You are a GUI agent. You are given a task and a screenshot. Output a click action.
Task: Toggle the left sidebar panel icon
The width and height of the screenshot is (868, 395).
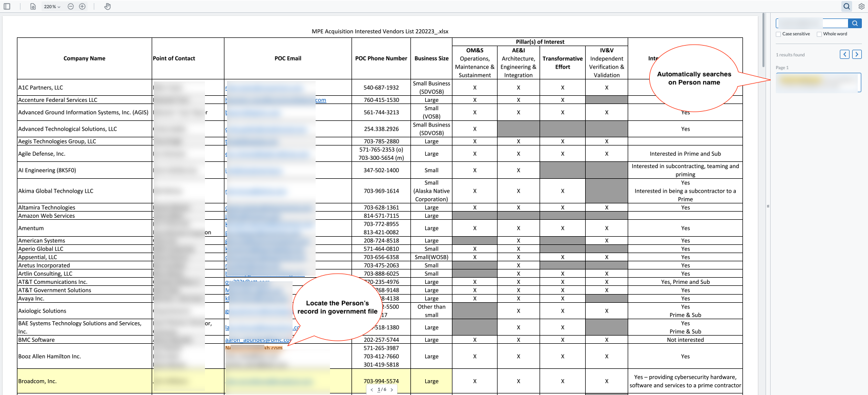tap(7, 7)
